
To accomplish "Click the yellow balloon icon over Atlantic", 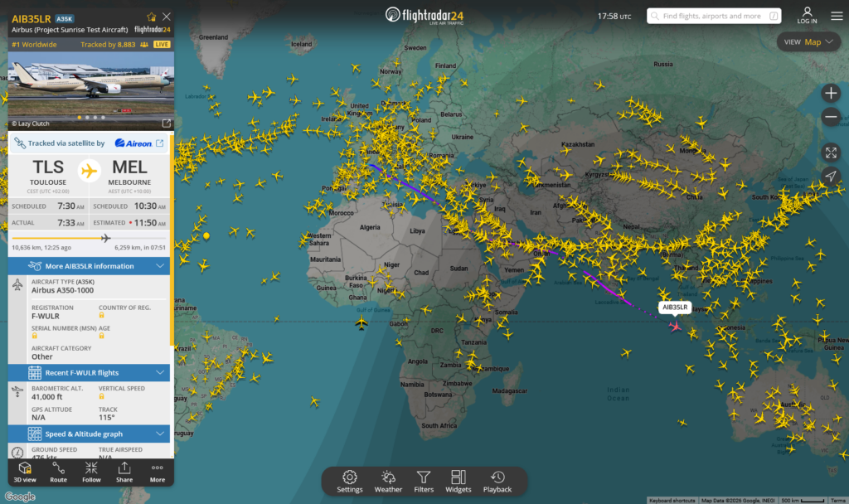I will tap(206, 236).
